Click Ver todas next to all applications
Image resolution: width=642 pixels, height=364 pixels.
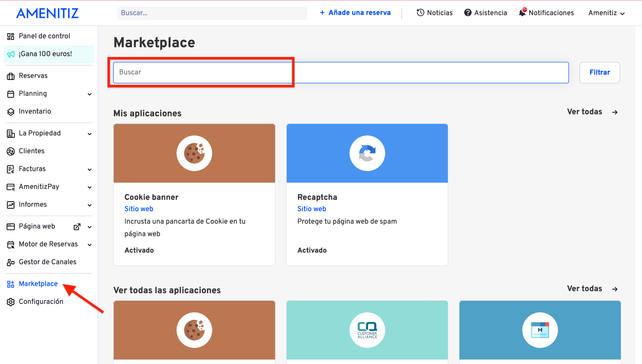[584, 288]
